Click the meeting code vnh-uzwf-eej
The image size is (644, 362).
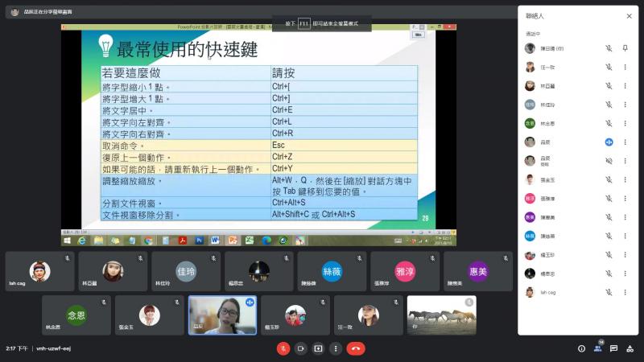pos(53,348)
